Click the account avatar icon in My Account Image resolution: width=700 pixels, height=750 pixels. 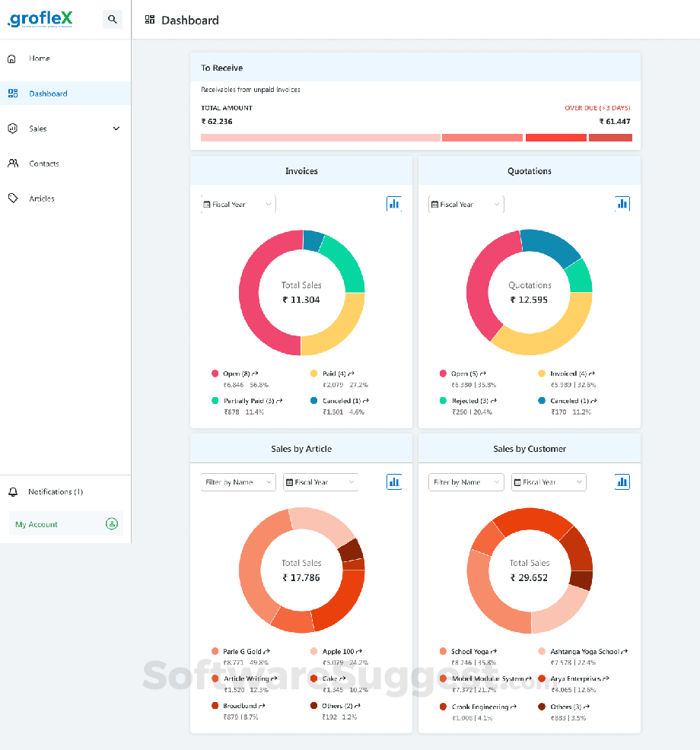pos(113,523)
